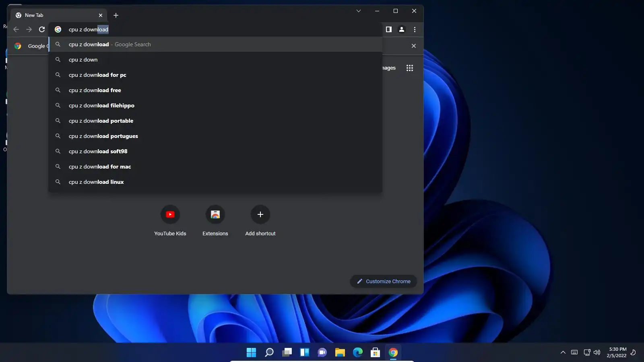644x362 pixels.
Task: Select the 'cpu z download free' suggestion
Action: pos(215,90)
